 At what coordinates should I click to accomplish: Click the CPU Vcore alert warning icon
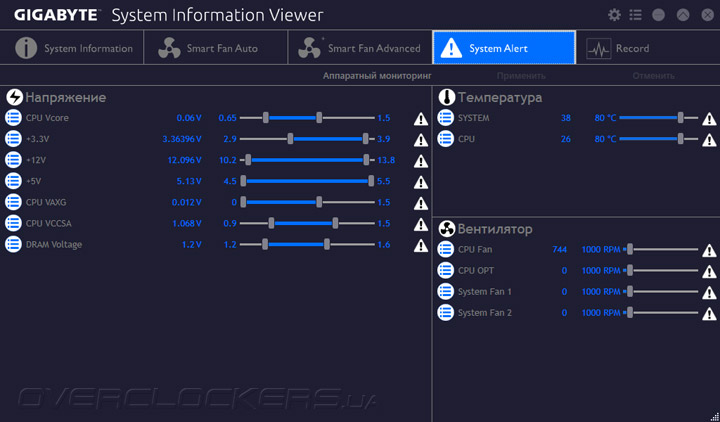coord(420,118)
